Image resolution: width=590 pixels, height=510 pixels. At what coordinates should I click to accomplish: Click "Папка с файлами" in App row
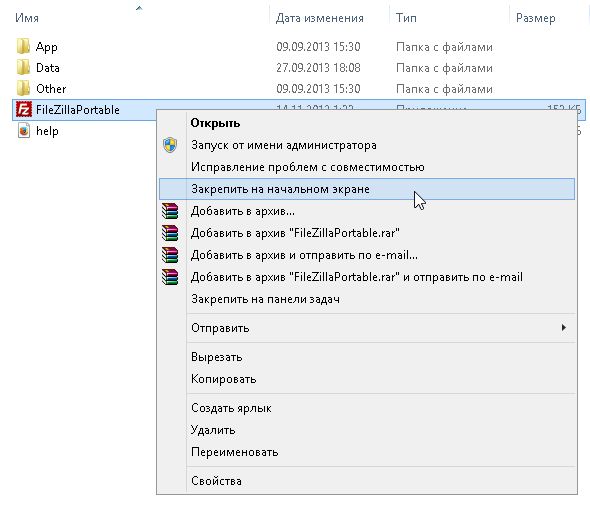click(444, 47)
